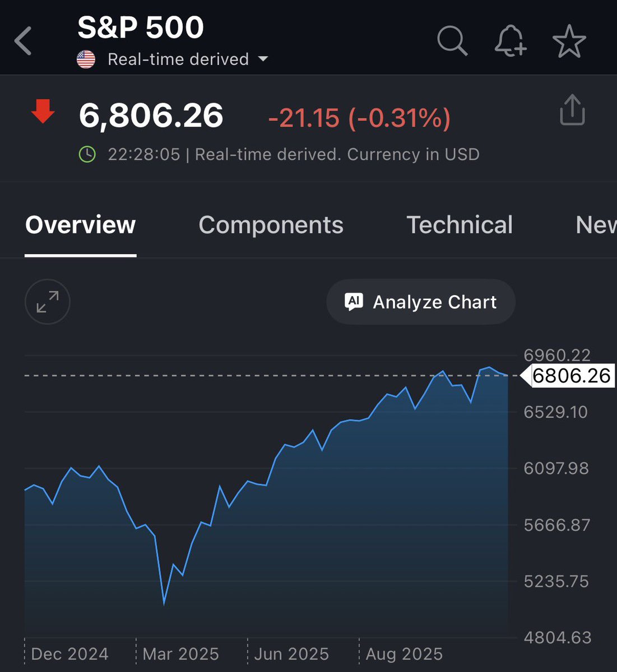
Task: Tap the Dec 2024 date label
Action: (69, 654)
